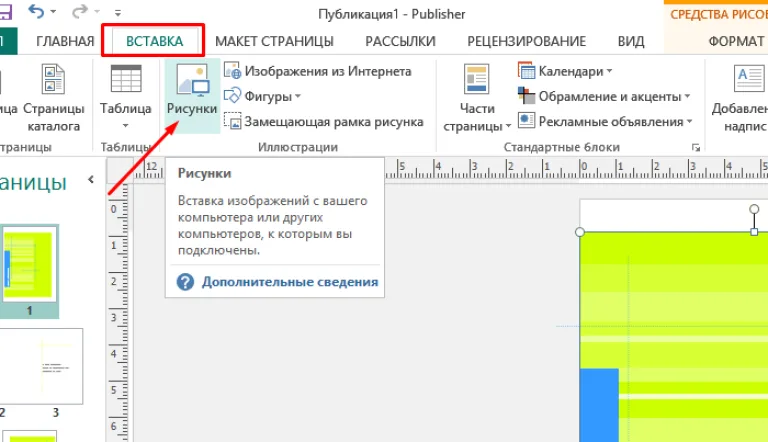Switch to the ВИД tab
This screenshot has height=442, width=768.
click(631, 41)
